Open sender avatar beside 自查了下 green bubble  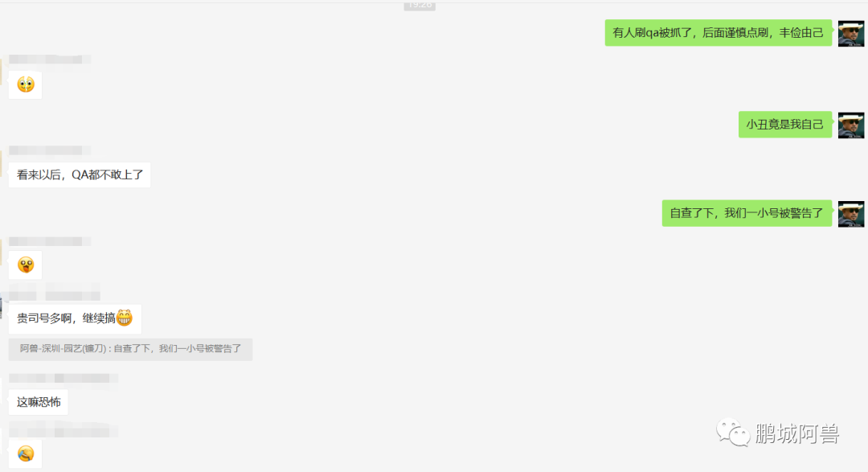point(851,213)
